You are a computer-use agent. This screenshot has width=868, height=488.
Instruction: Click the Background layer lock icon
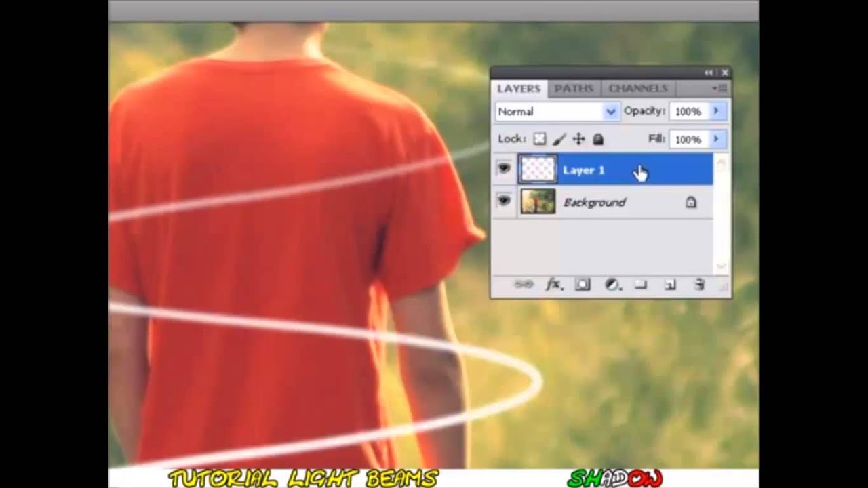pos(690,202)
